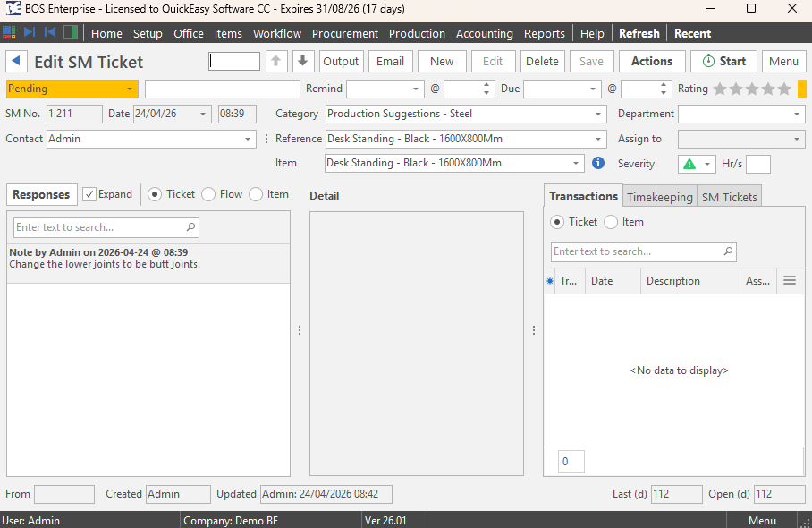This screenshot has height=528, width=812.
Task: Open the Category dropdown
Action: tap(598, 114)
